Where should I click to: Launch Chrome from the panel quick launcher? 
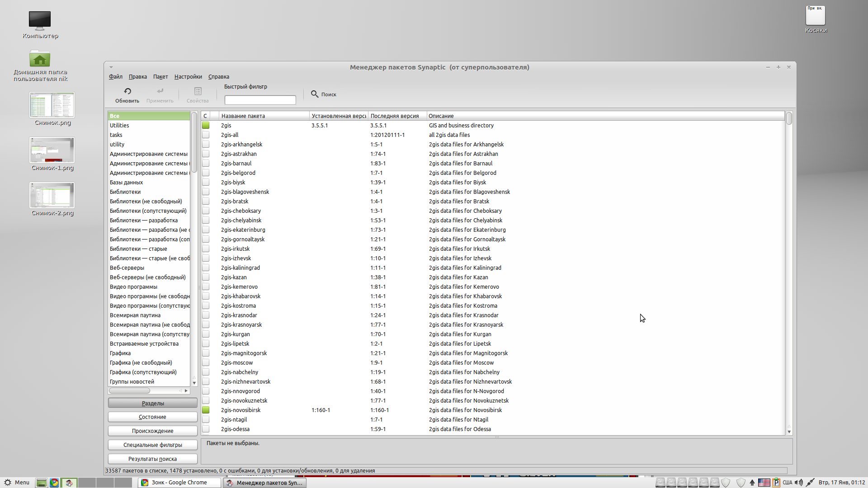coord(54,483)
